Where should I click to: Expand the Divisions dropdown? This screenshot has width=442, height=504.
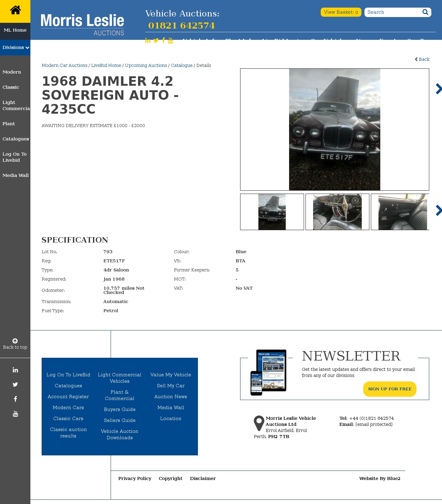point(15,47)
